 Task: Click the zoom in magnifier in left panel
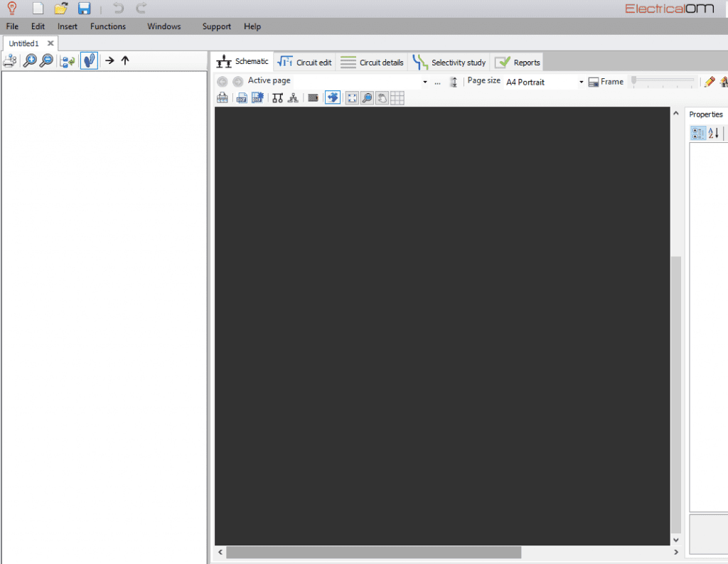pos(30,61)
